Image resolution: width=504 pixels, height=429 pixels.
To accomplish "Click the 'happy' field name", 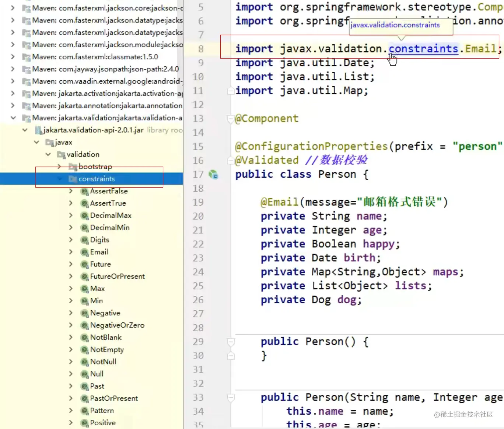I will click(379, 244).
